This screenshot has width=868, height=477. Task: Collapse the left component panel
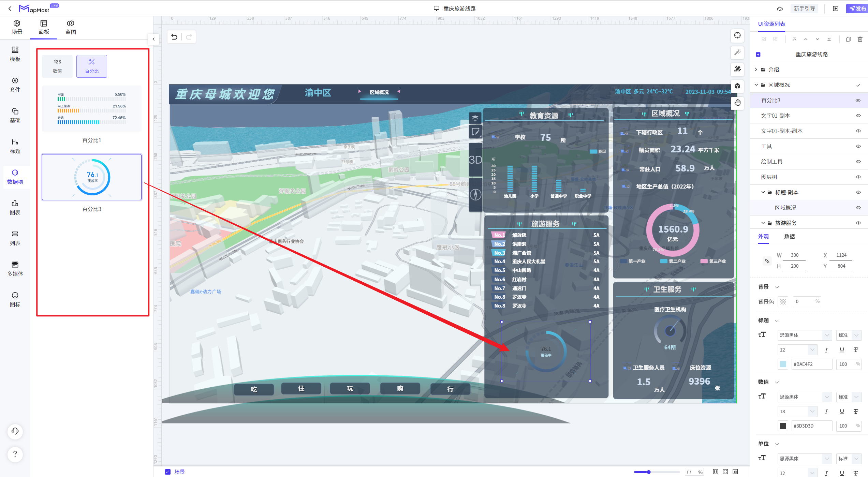point(154,39)
